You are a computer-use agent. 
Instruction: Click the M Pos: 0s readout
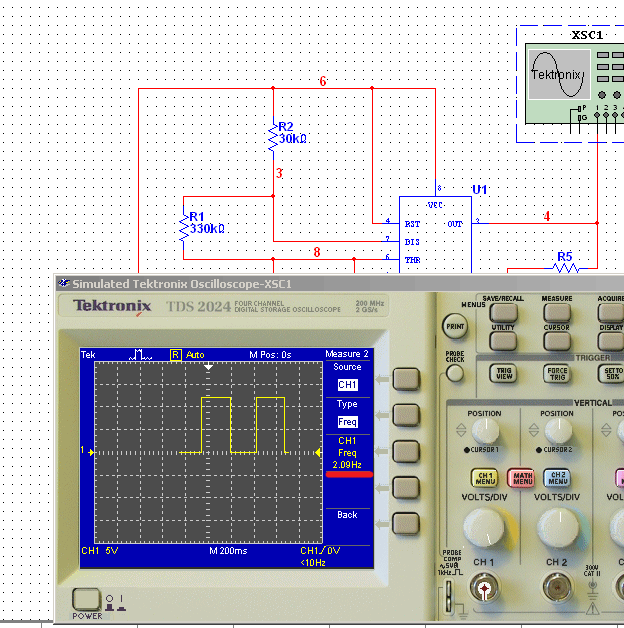click(270, 355)
